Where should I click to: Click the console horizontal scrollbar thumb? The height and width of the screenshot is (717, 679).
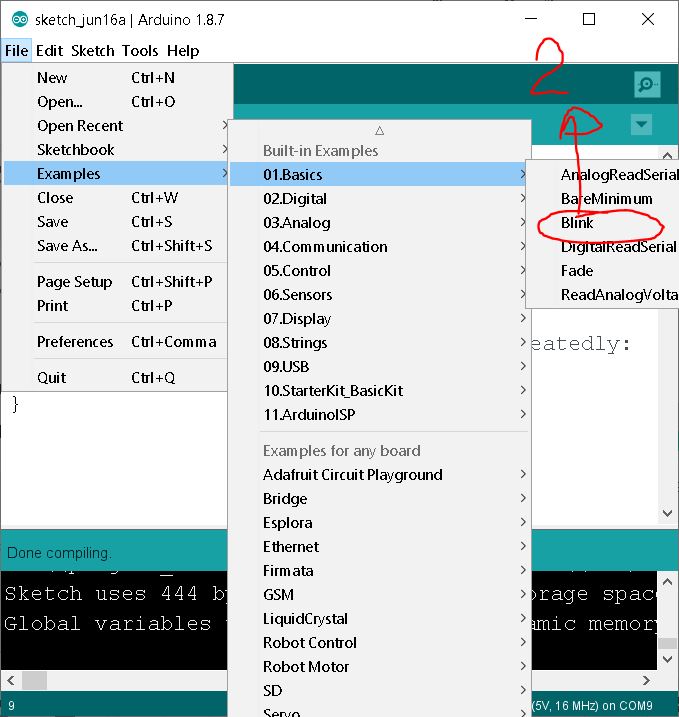34,680
